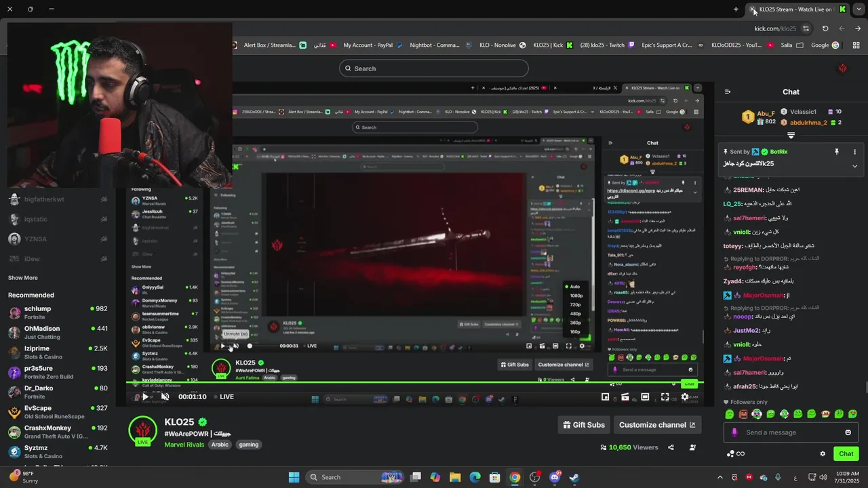Open Nightbot bookmark
The image size is (868, 488).
[441, 45]
